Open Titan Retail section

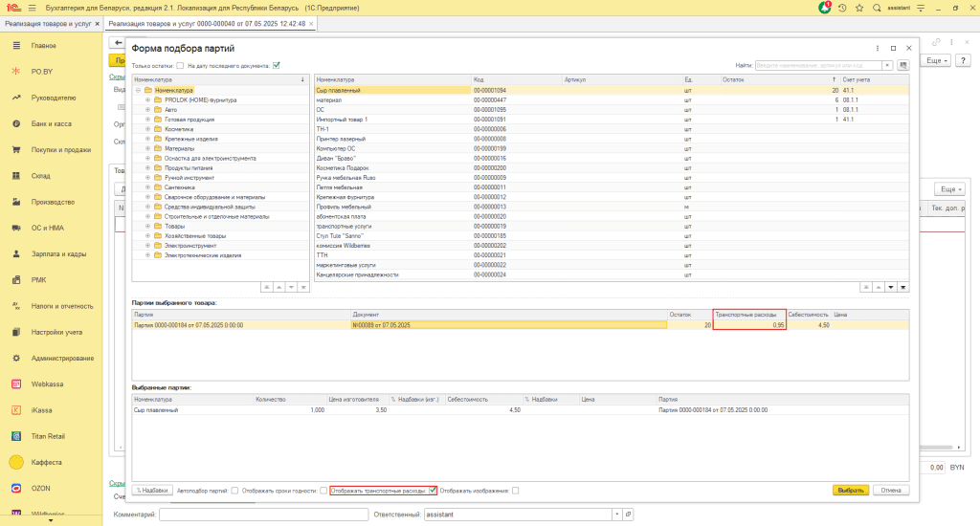[48, 436]
